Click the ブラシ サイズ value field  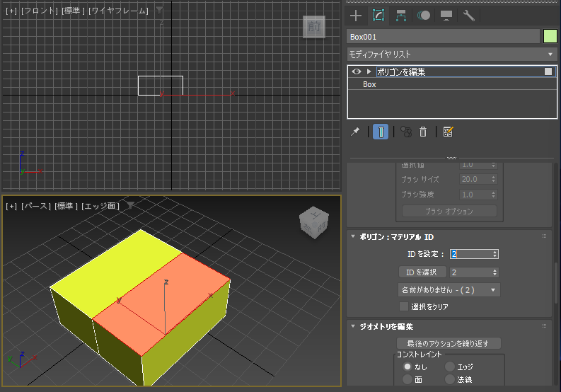475,179
